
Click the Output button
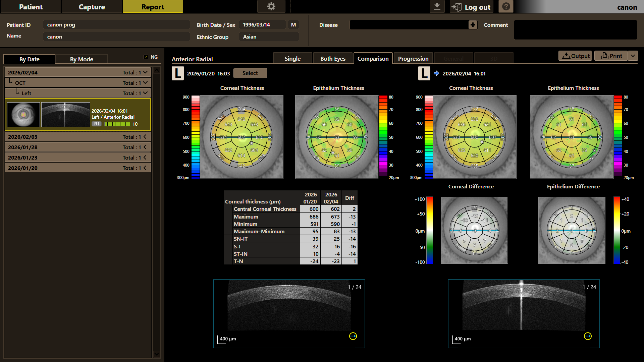tap(576, 56)
